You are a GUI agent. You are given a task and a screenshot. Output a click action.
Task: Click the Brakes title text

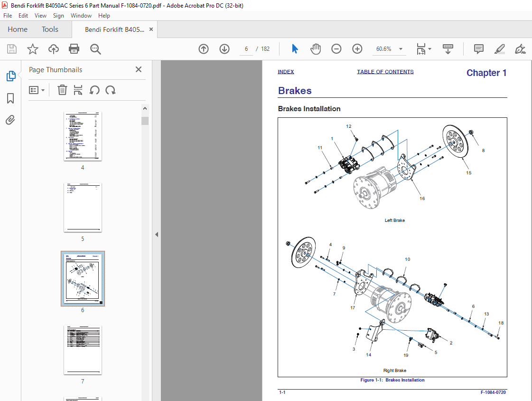pyautogui.click(x=295, y=91)
